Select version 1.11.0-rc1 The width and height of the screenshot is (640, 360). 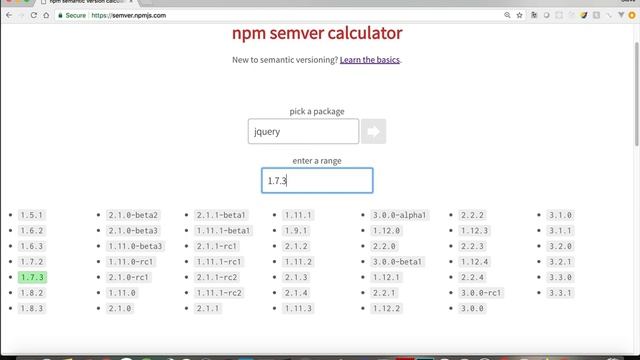click(131, 262)
